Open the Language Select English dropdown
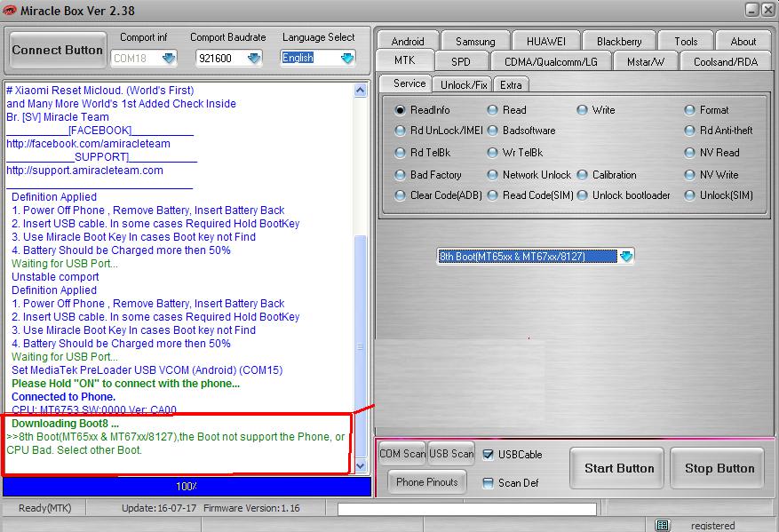The height and width of the screenshot is (532, 779). pos(348,58)
